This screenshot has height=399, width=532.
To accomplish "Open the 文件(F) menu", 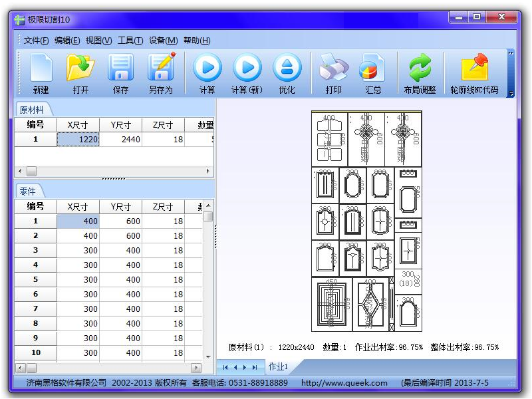I will 36,41.
